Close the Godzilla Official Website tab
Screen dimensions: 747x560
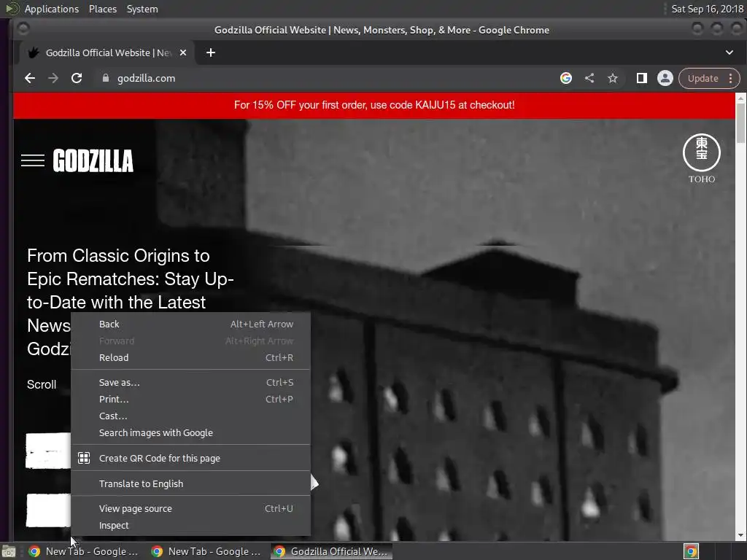(x=183, y=52)
